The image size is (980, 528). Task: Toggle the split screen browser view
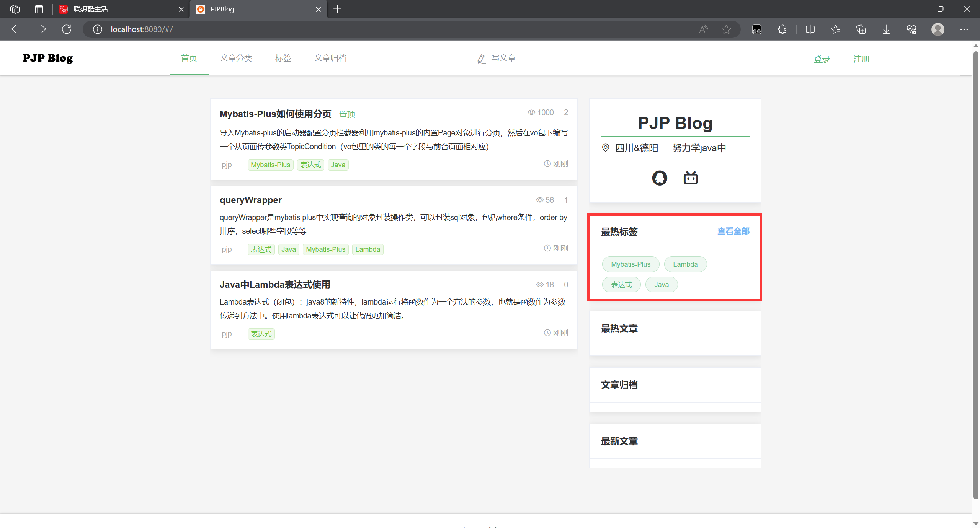(810, 29)
